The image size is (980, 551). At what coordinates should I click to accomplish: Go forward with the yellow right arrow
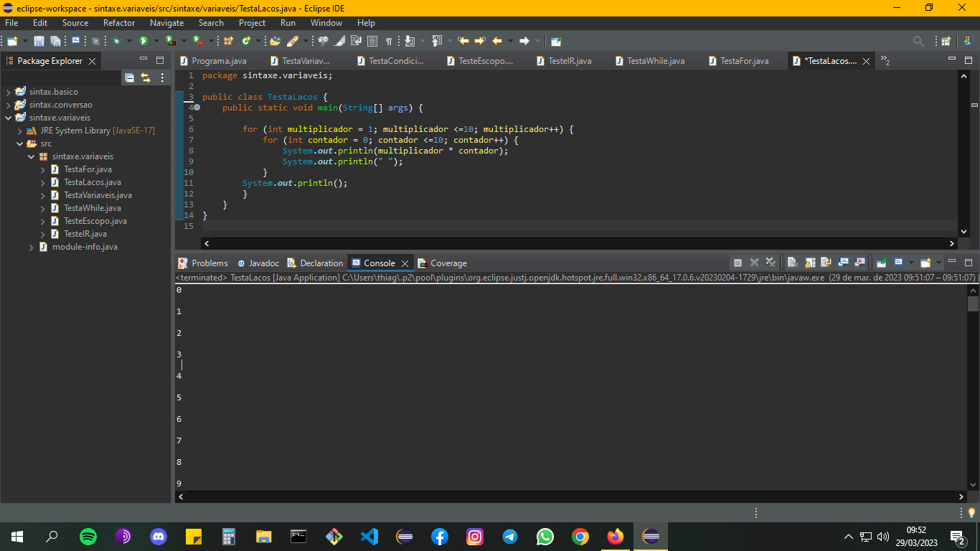pos(524,41)
